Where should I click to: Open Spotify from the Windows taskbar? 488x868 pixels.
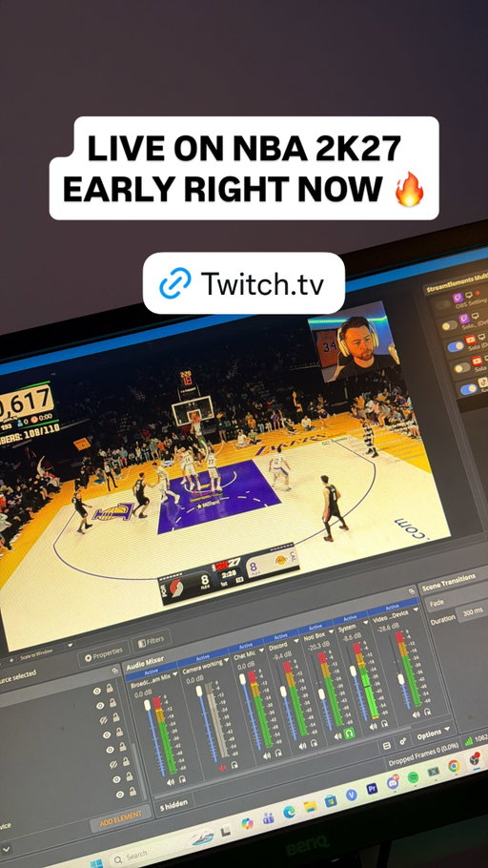[413, 777]
